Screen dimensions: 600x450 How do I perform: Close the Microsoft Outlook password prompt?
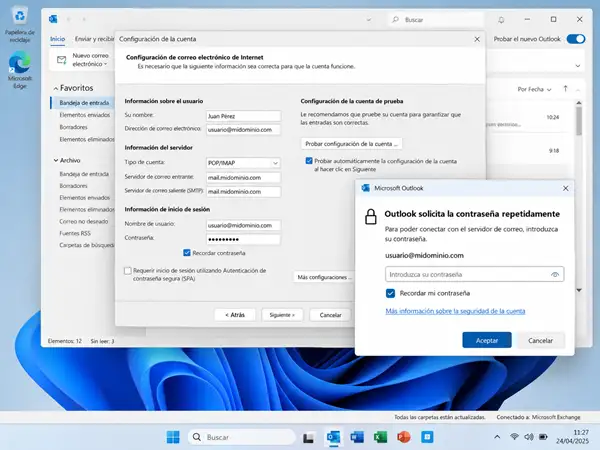tap(566, 188)
